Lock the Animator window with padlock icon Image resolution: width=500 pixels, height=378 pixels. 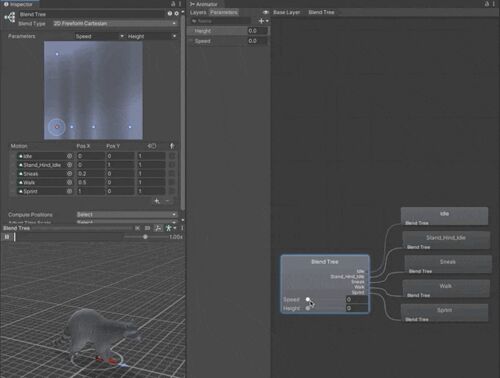point(487,4)
